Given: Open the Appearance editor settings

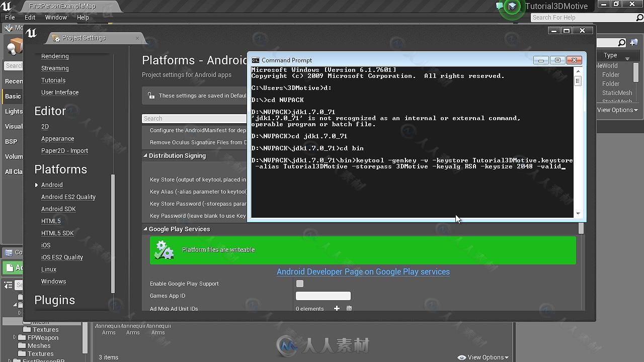Looking at the screenshot, I should [57, 139].
